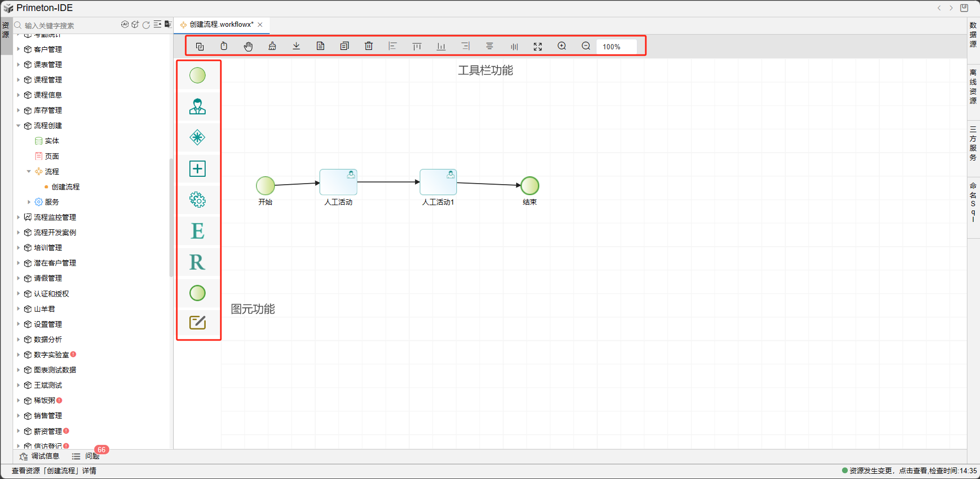The image size is (980, 479).
Task: Open the 问题 tab at bottom
Action: coord(92,456)
